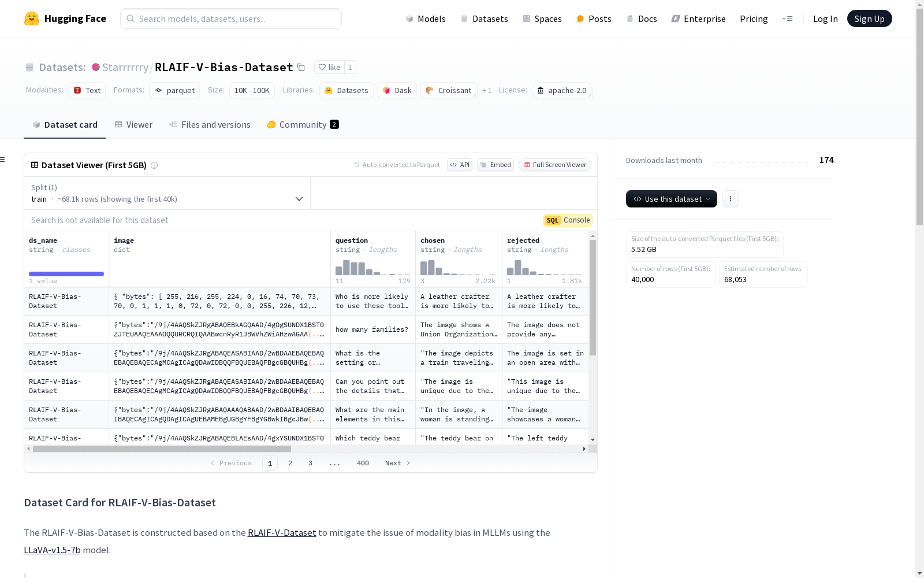Click the Croissant library tag

[449, 90]
